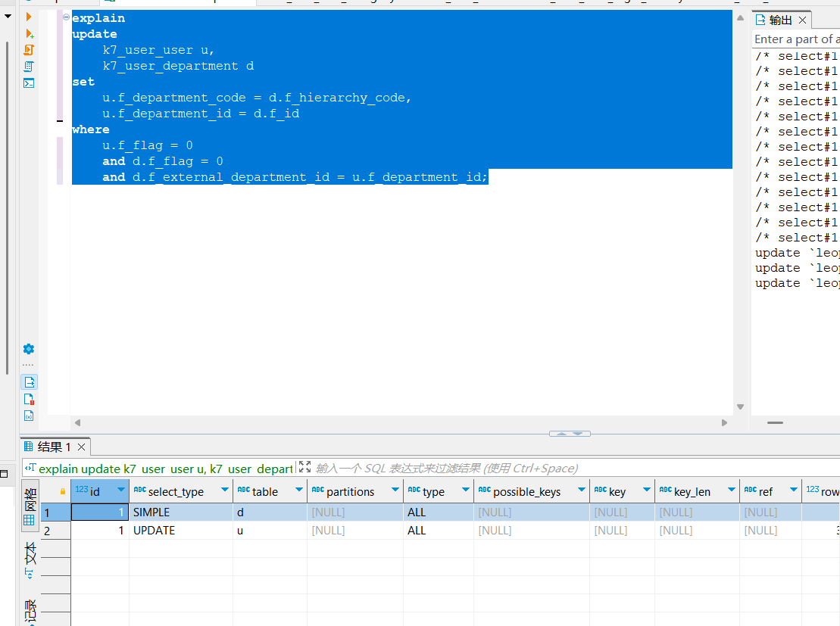The height and width of the screenshot is (626, 840).
Task: Run statement in new tab icon
Action: tap(29, 33)
